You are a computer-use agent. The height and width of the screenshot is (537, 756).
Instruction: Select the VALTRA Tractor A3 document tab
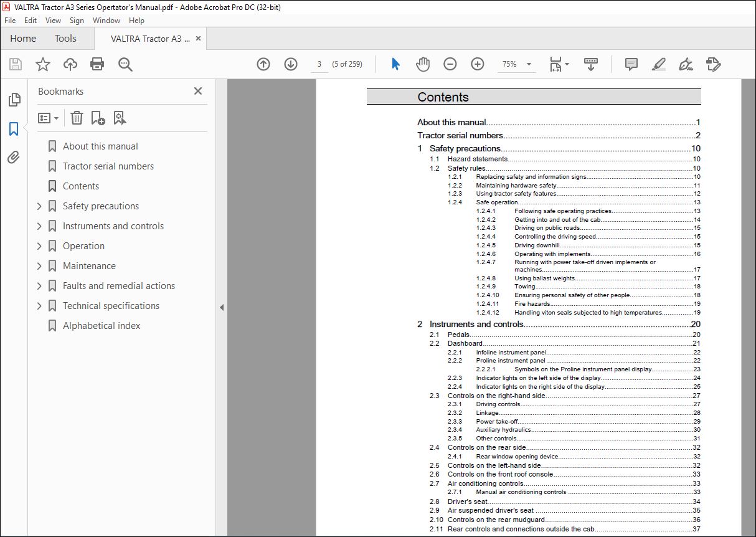pyautogui.click(x=150, y=39)
